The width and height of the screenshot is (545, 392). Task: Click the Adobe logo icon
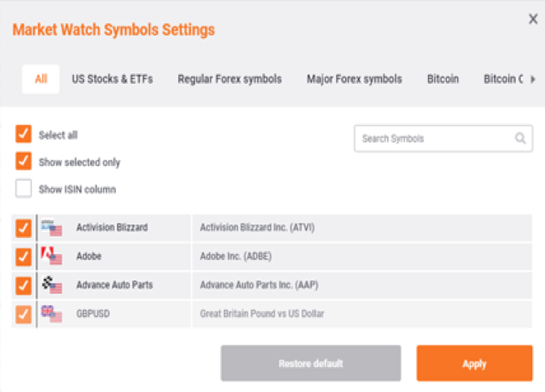click(x=52, y=256)
